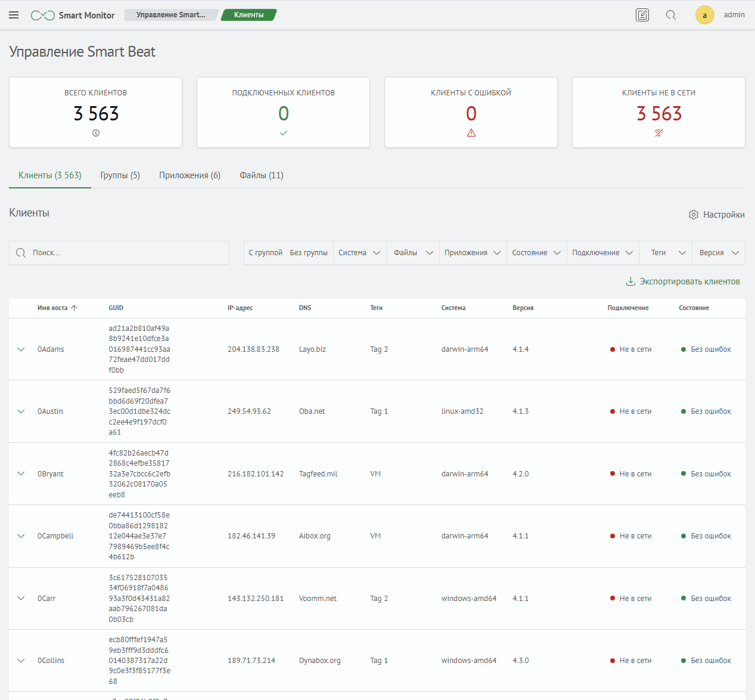Sort by the Состояние column header
Image resolution: width=755 pixels, height=700 pixels.
coord(694,308)
